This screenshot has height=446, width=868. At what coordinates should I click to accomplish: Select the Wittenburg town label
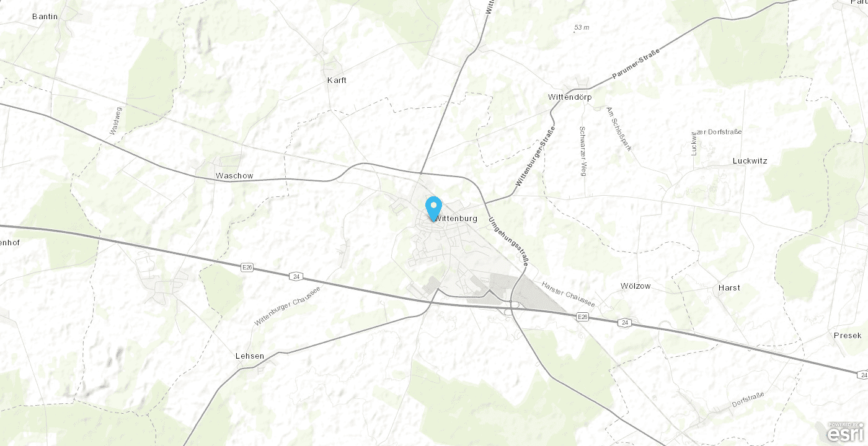(456, 218)
